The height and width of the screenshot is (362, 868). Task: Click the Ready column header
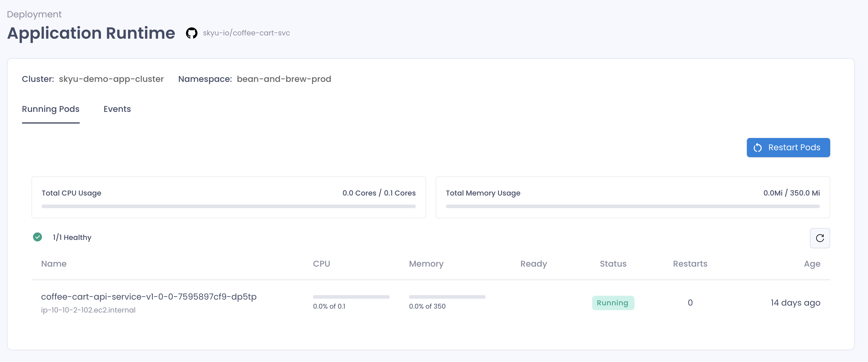(533, 264)
